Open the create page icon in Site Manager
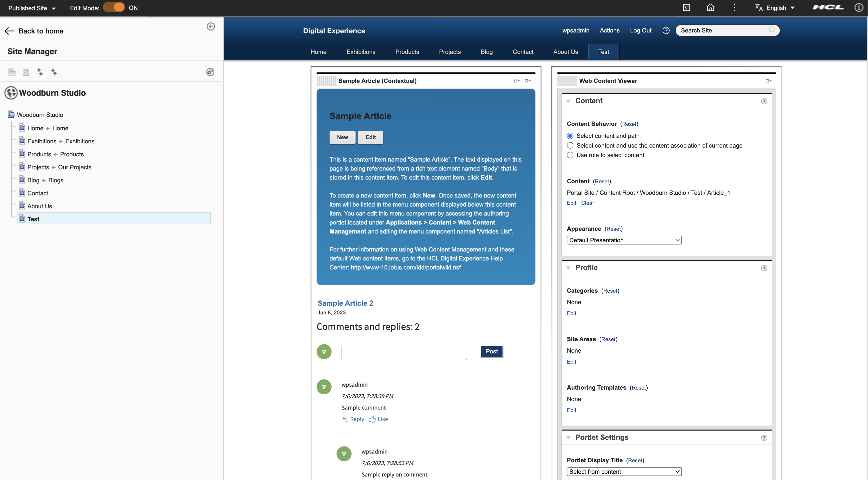The image size is (868, 480). point(11,72)
